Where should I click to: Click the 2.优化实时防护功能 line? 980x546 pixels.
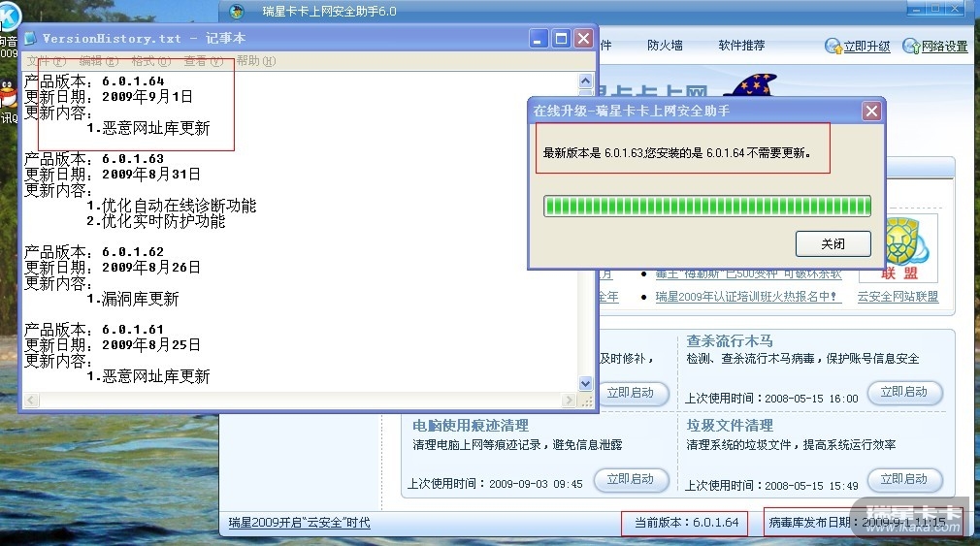155,221
